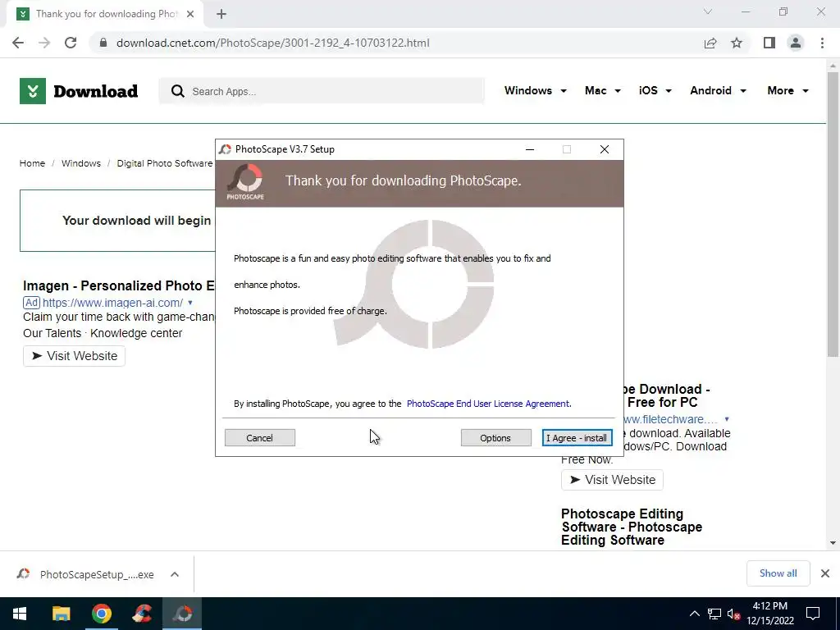
Task: Click the address bar lock icon
Action: (103, 43)
